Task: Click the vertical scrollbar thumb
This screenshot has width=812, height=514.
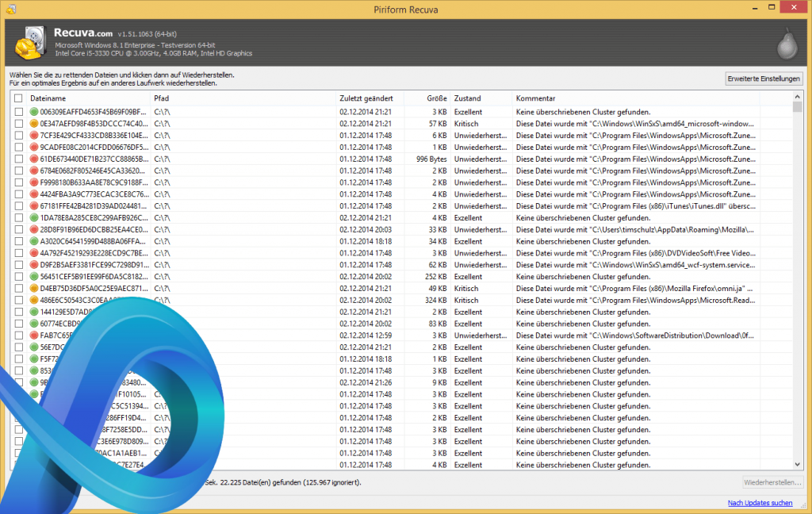Action: [x=798, y=107]
